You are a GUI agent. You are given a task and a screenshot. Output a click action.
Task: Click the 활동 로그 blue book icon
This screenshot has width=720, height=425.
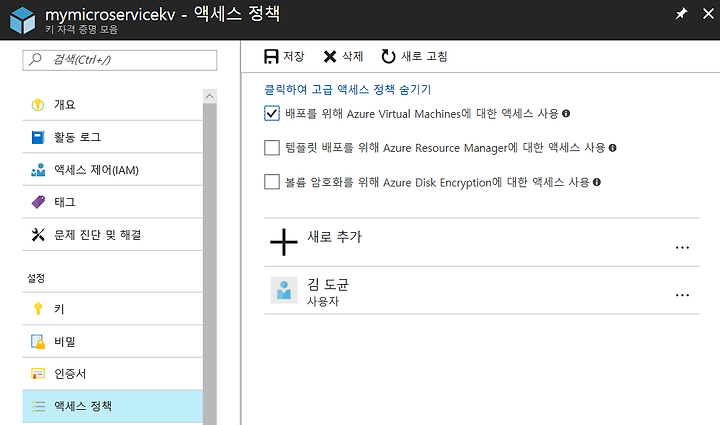click(38, 137)
